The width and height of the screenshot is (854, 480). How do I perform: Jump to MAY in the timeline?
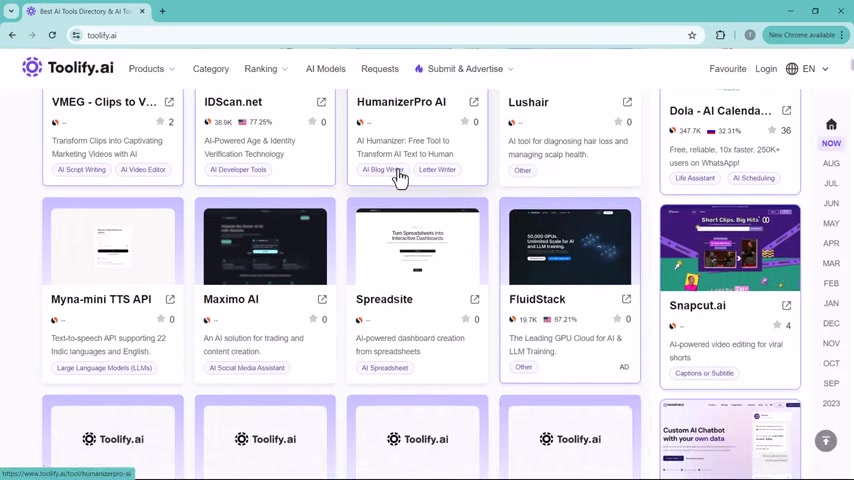pyautogui.click(x=831, y=223)
